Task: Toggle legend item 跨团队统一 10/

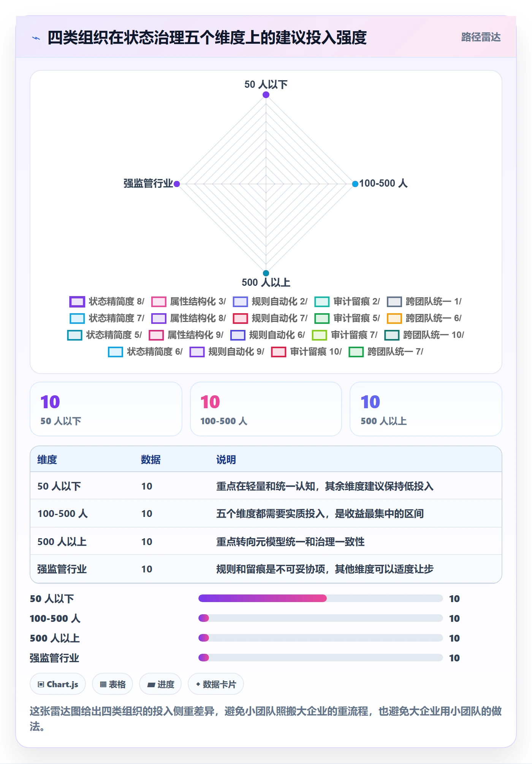Action: 424,335
